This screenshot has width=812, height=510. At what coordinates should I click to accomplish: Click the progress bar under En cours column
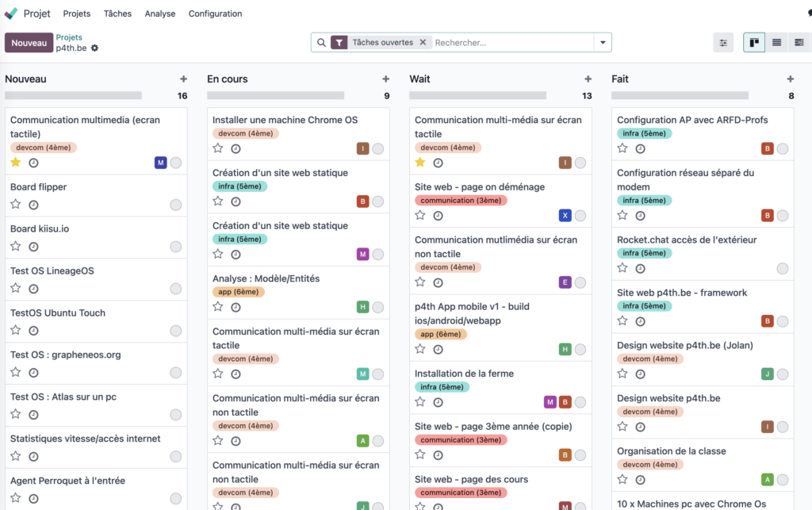click(x=275, y=95)
